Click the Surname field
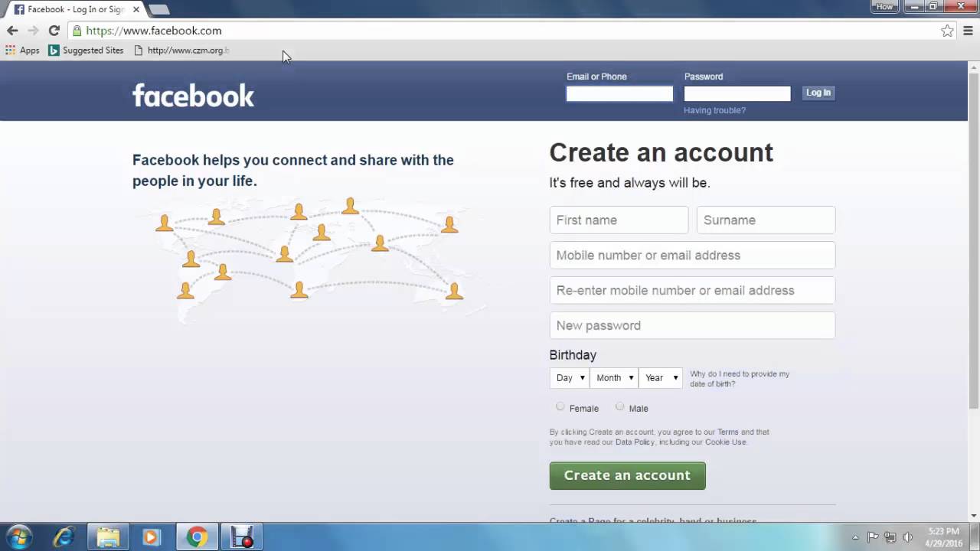Viewport: 980px width, 551px height. (766, 220)
